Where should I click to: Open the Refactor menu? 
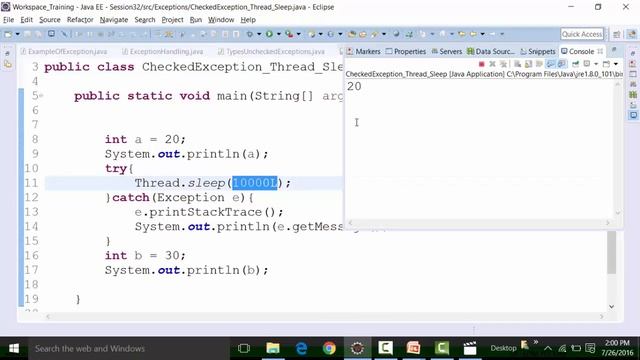[x=80, y=20]
